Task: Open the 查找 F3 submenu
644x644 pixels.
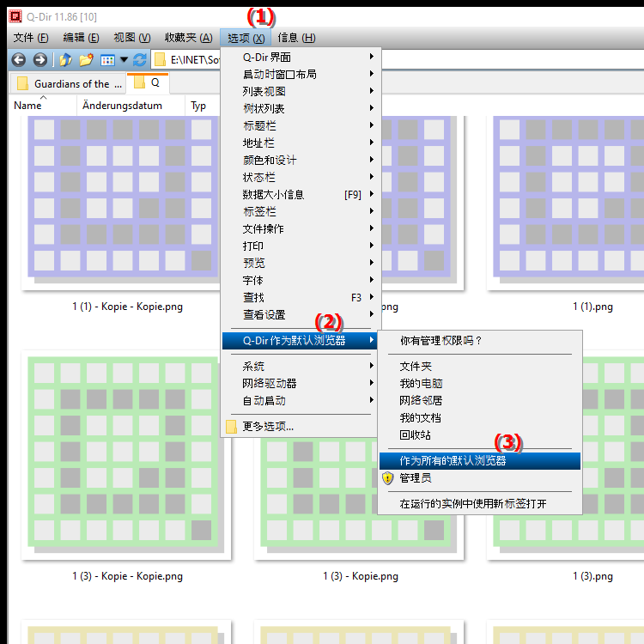Action: [301, 297]
